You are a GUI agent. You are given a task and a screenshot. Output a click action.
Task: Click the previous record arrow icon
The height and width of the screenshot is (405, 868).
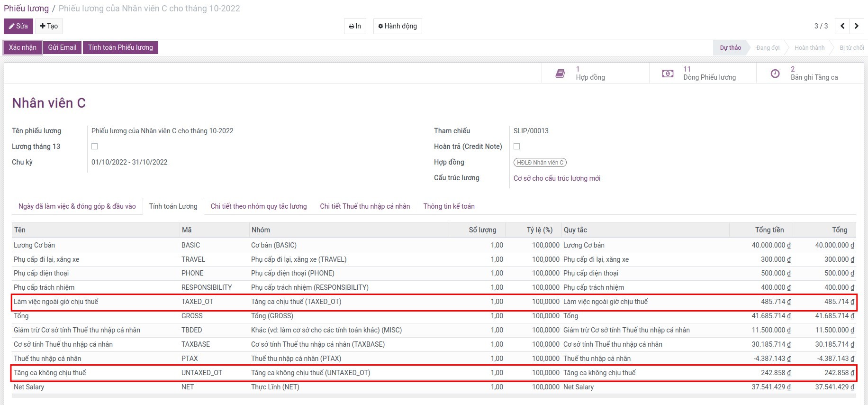tap(842, 26)
